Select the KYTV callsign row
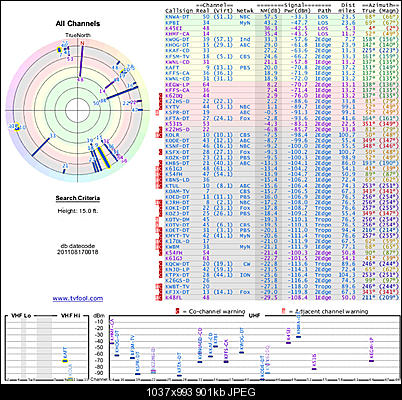The height and width of the screenshot is (400, 402). (x=282, y=107)
